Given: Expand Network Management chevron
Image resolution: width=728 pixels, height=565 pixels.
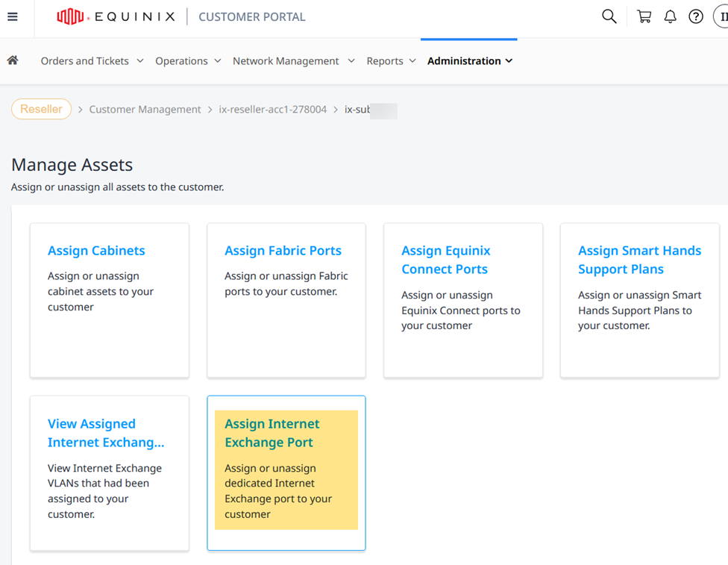Looking at the screenshot, I should pyautogui.click(x=351, y=61).
